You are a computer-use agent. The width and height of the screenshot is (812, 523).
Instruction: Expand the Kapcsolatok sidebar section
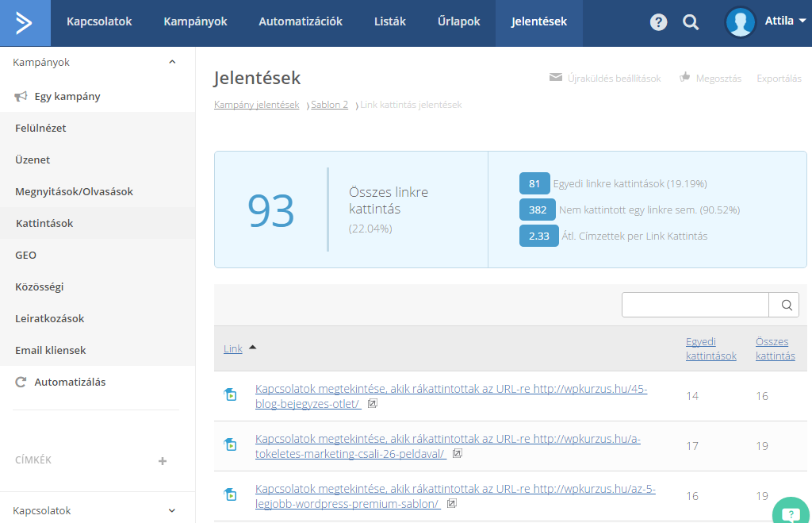pos(172,511)
